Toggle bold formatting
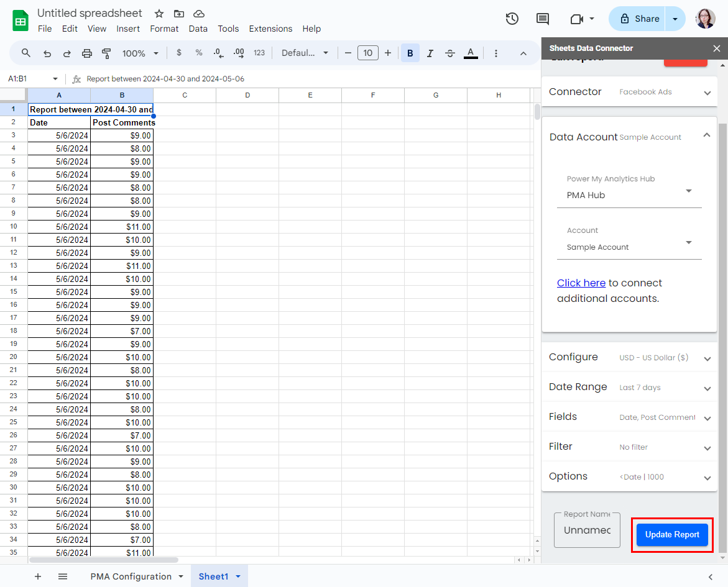 (410, 53)
